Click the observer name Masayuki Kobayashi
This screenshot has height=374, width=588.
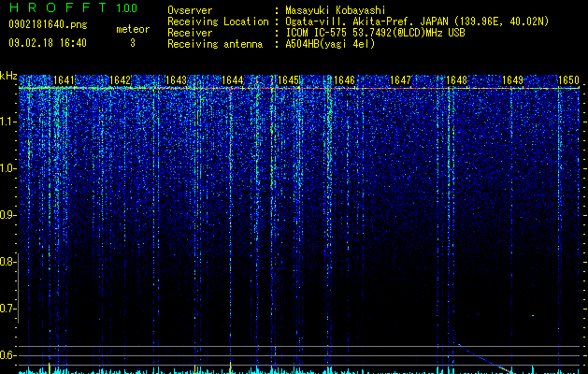pyautogui.click(x=336, y=10)
